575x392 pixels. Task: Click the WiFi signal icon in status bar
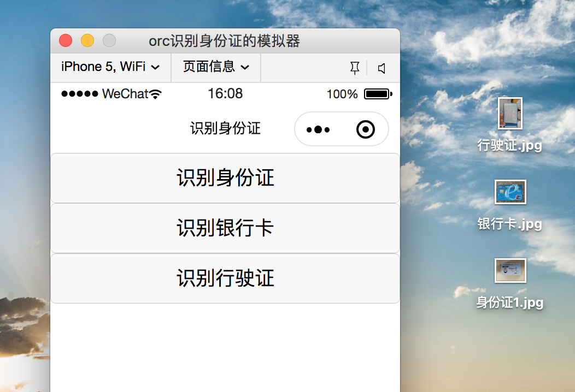[155, 94]
